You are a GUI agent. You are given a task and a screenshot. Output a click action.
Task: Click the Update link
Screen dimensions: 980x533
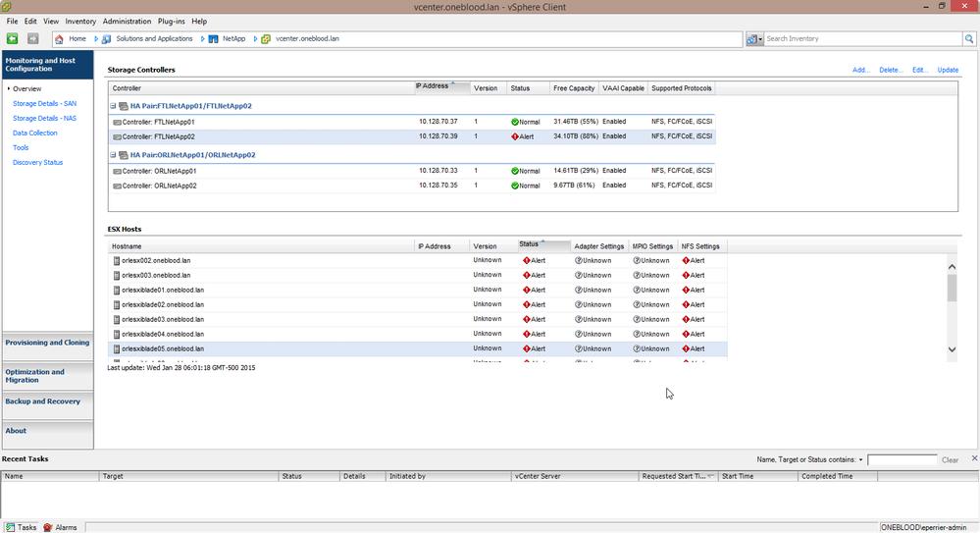click(x=948, y=71)
